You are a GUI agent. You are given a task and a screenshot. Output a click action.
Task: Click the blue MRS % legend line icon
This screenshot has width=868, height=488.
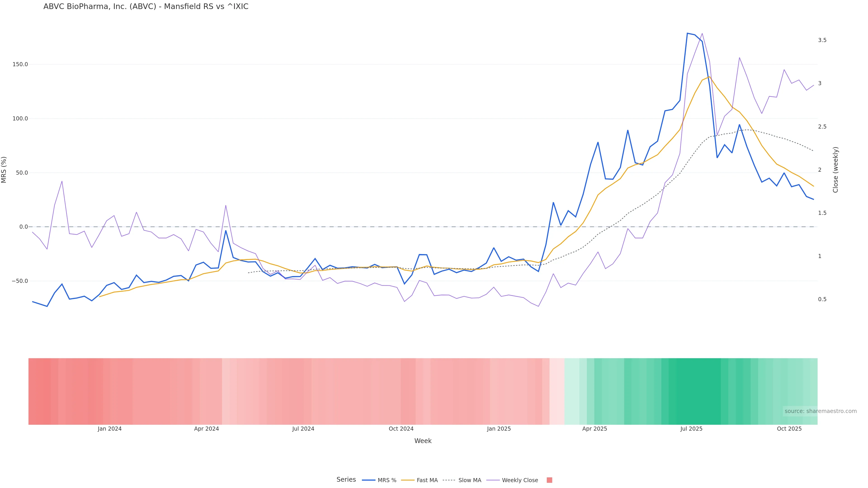369,480
